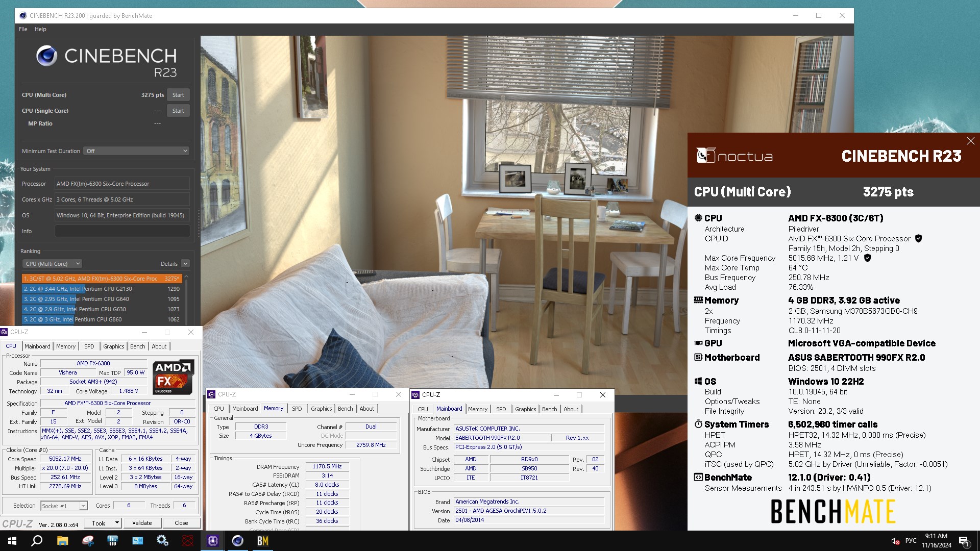Switch to SPD tab in left CPU-Z
The image size is (980, 551).
coord(89,346)
